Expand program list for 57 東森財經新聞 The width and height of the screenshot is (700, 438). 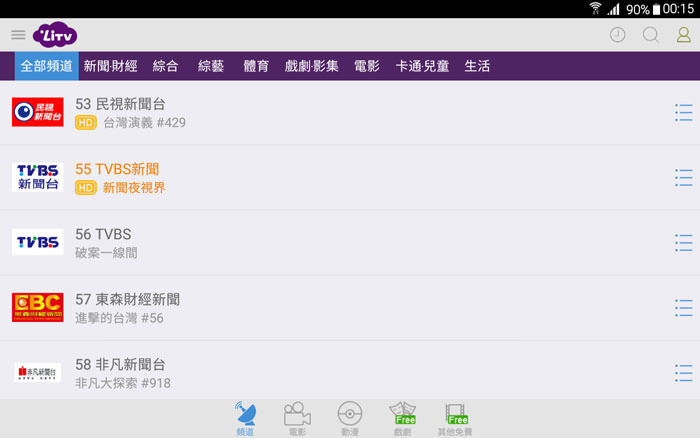pyautogui.click(x=683, y=308)
